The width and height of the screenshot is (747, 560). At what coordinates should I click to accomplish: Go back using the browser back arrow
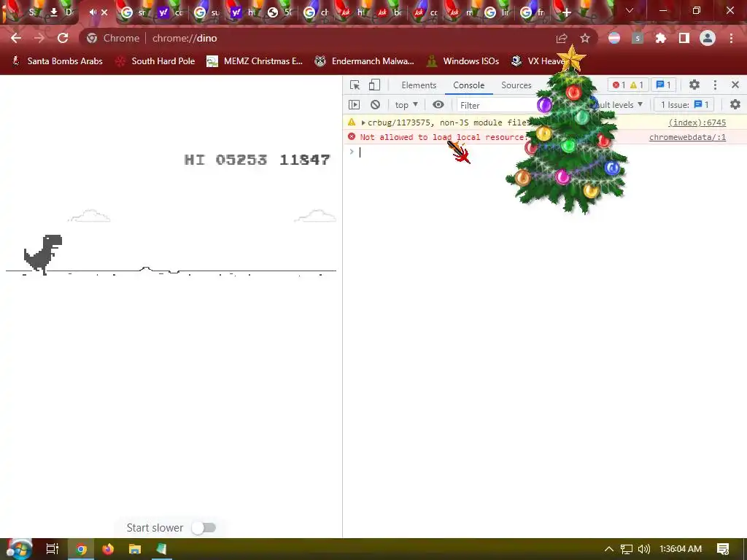(x=16, y=38)
